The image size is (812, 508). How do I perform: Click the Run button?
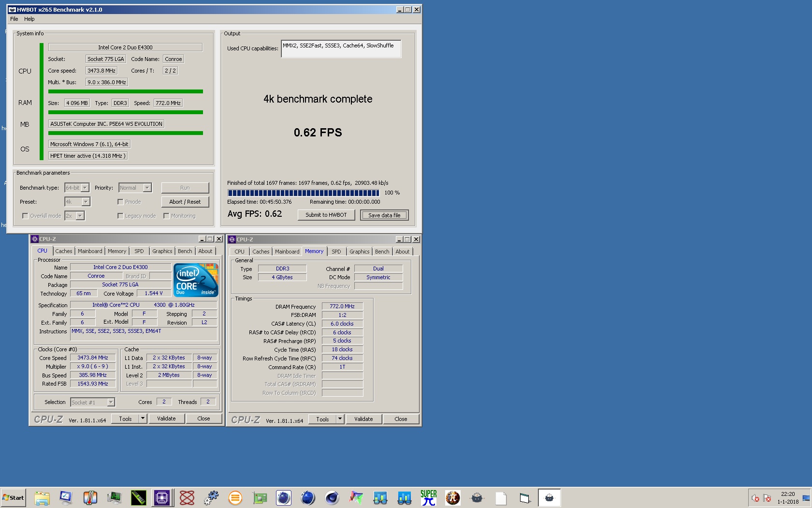pos(185,188)
